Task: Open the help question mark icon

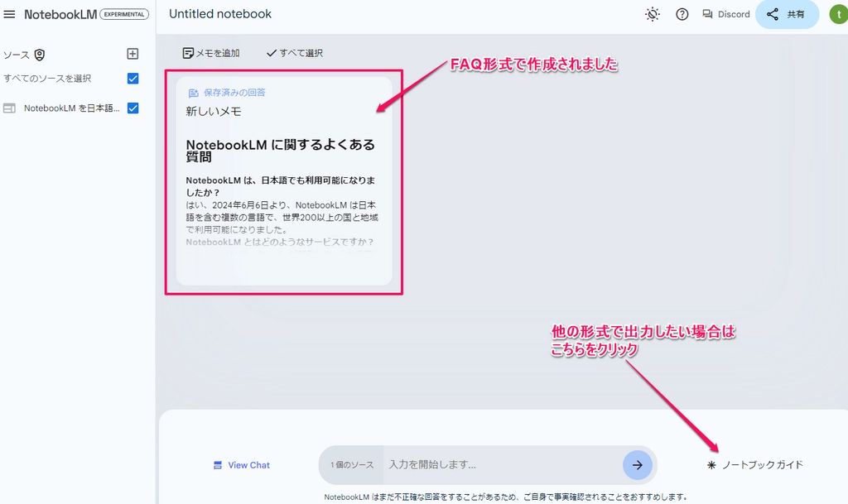Action: [x=682, y=15]
